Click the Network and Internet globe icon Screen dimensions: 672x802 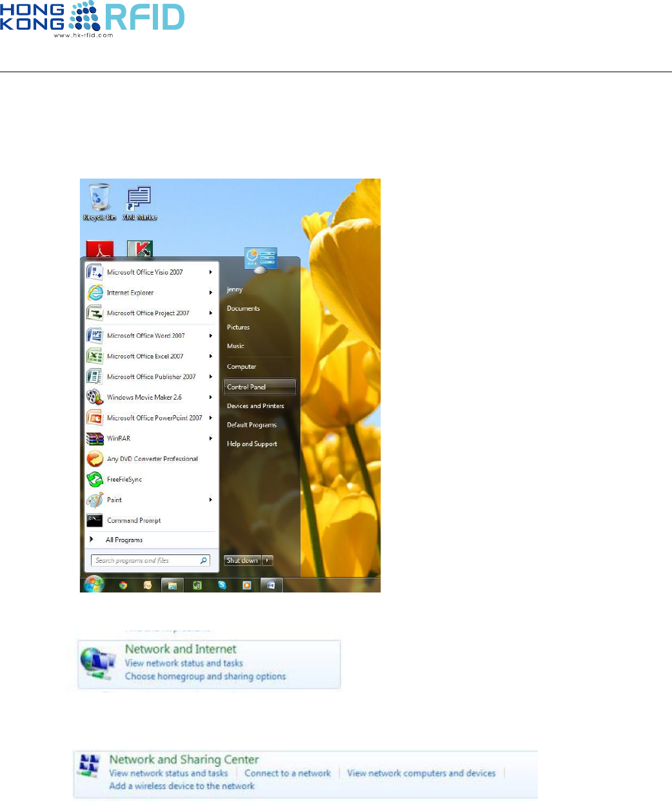tap(99, 663)
